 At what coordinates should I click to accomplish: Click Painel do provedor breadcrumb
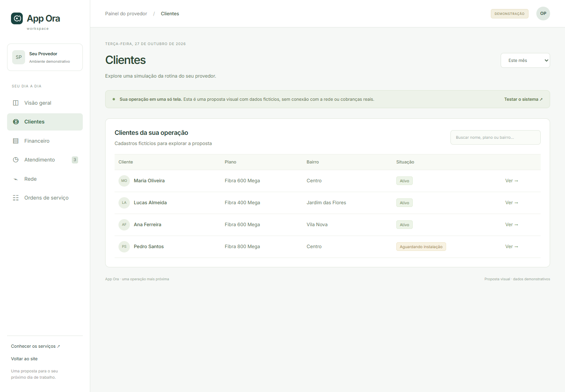(x=126, y=14)
